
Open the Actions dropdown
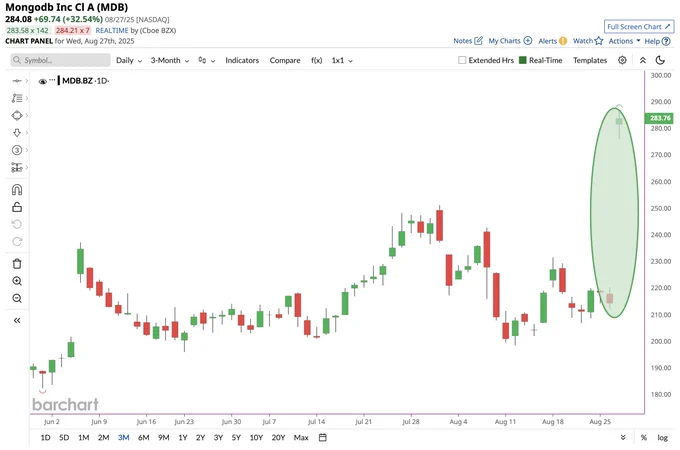[x=624, y=41]
